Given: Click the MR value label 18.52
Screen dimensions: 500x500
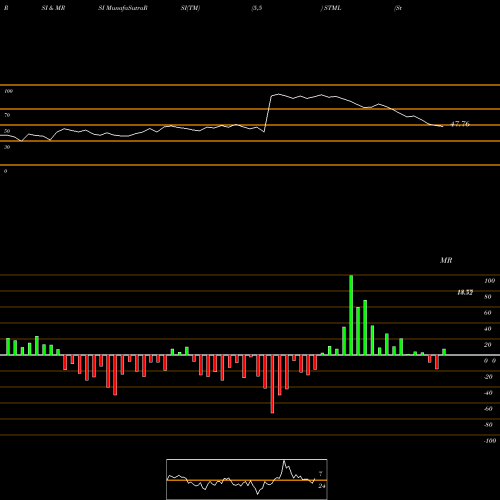Looking at the screenshot, I should pyautogui.click(x=465, y=293).
